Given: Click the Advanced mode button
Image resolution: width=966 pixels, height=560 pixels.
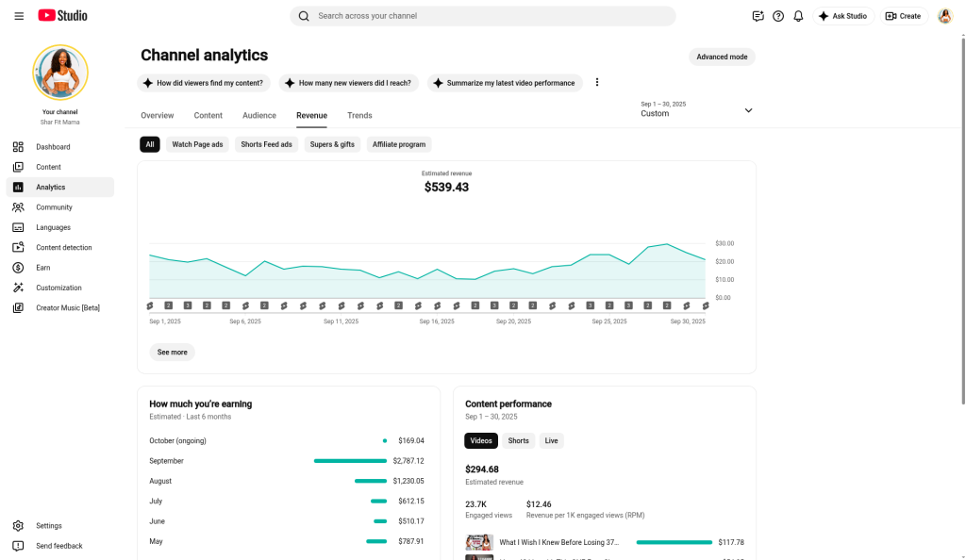Looking at the screenshot, I should click(x=722, y=57).
